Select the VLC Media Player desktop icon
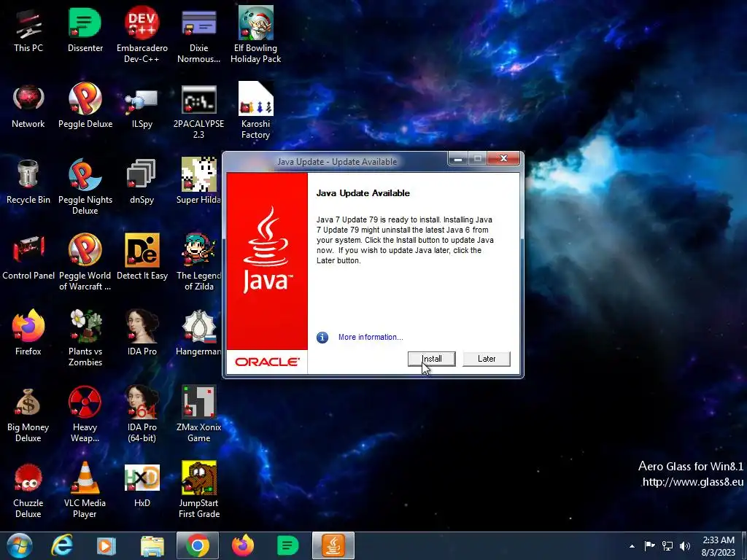 85,490
